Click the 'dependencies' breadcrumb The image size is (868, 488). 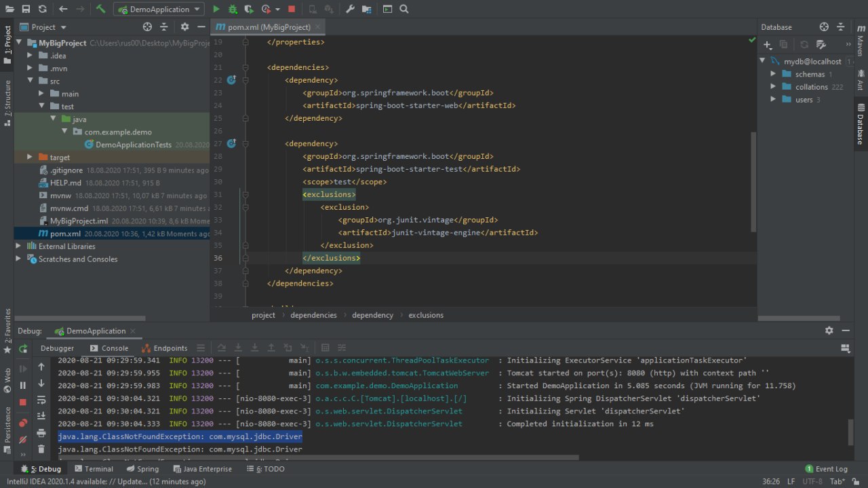pos(313,315)
